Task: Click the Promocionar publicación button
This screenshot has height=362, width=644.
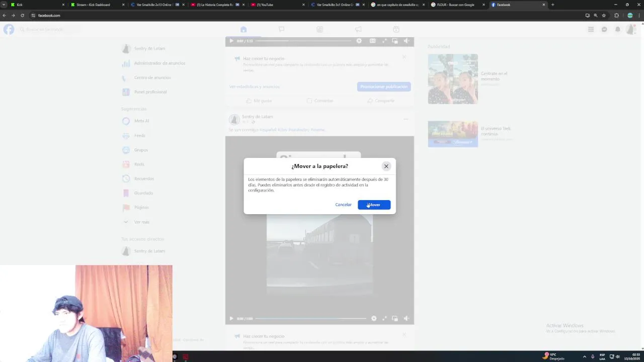Action: 384,86
